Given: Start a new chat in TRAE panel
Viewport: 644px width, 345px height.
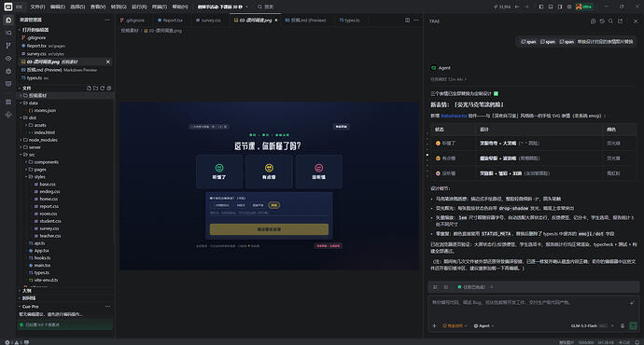Looking at the screenshot, I should pos(593,21).
